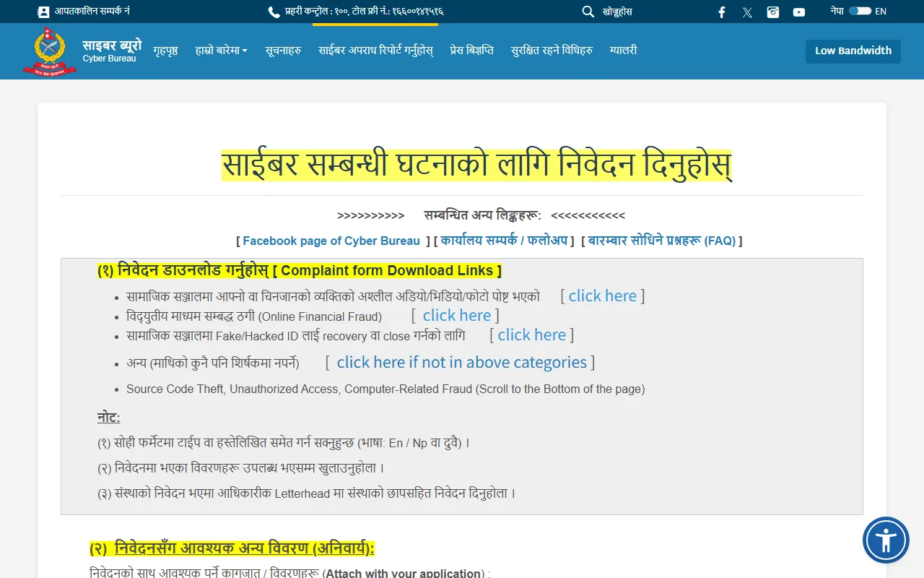924x578 pixels.
Task: Open the Facebook icon in the top bar
Action: [722, 12]
